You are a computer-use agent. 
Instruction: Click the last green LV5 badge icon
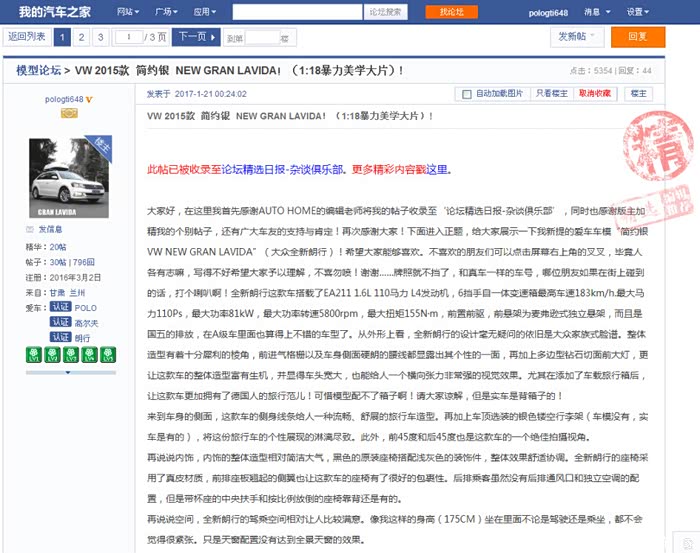[108, 353]
